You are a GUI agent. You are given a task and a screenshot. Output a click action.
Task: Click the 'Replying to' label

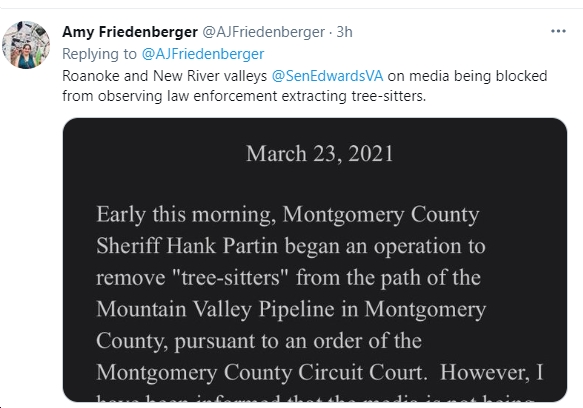coord(99,54)
